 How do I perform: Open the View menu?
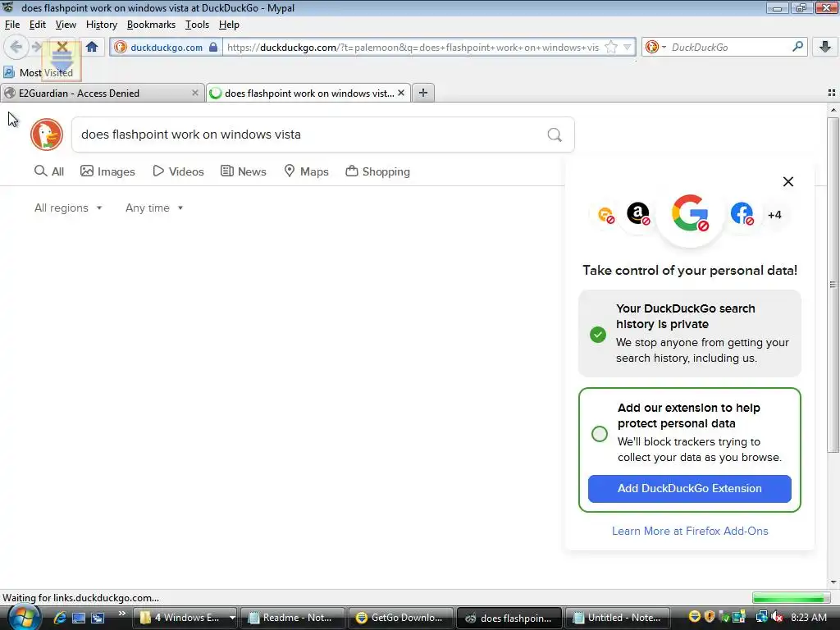click(x=66, y=25)
